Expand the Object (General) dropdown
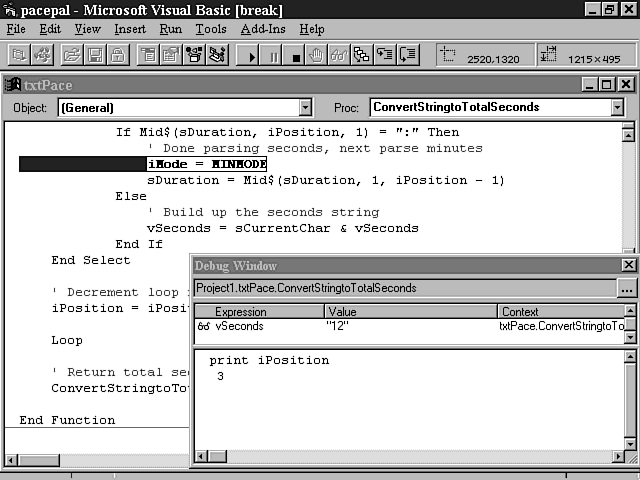The width and height of the screenshot is (640, 480). 304,107
